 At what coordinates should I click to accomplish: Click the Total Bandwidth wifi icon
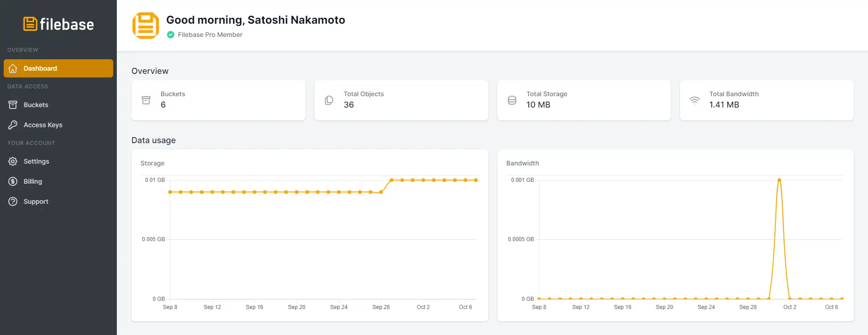[x=694, y=100]
